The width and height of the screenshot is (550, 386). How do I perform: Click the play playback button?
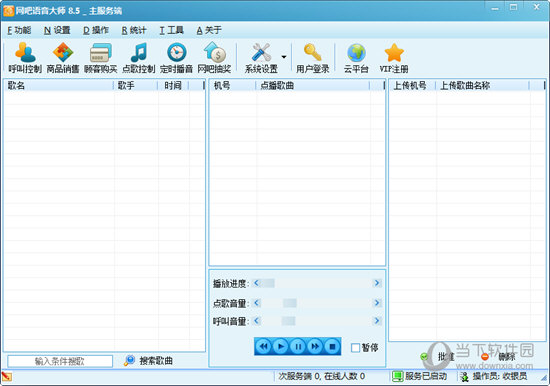click(x=281, y=347)
